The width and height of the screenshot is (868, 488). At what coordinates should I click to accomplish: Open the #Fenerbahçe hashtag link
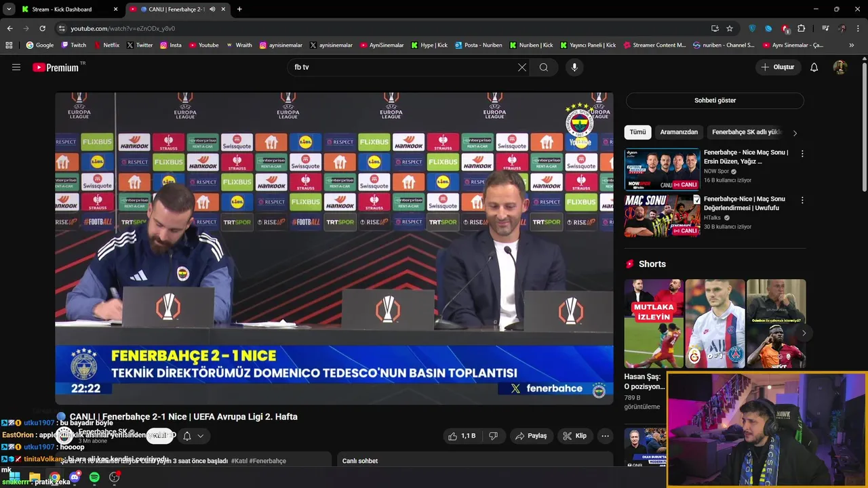coord(268,461)
